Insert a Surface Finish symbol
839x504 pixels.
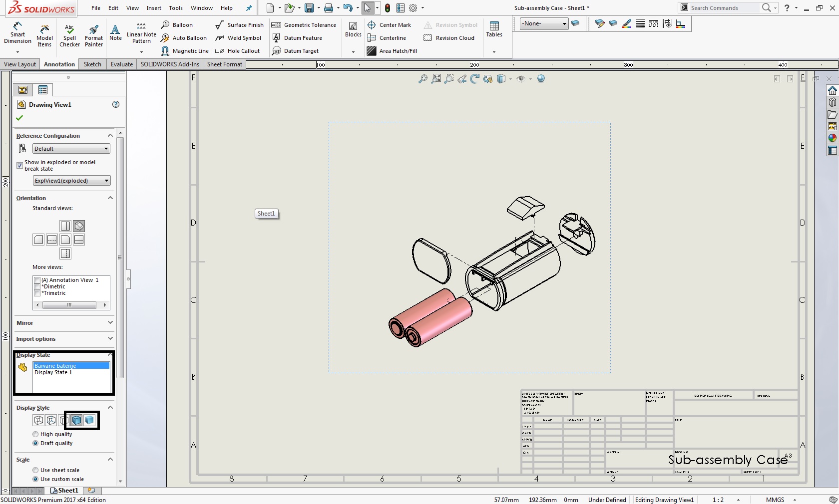[240, 25]
